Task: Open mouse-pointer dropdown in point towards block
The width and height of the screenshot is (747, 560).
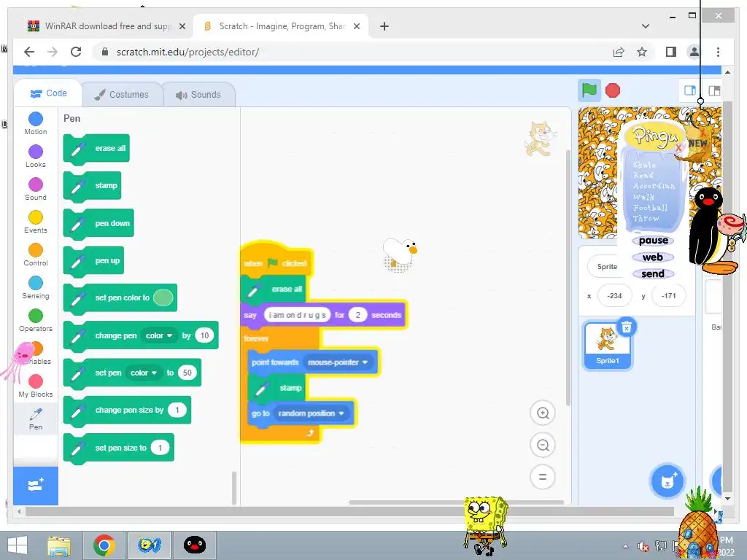Action: point(338,362)
